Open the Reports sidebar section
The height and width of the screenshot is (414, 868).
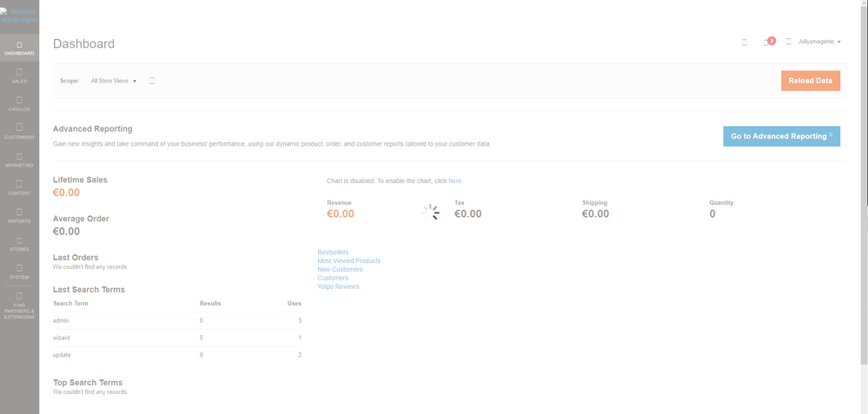[19, 216]
